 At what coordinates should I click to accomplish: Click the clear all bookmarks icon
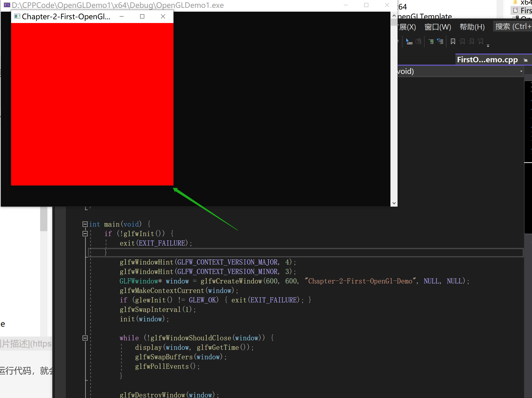pos(481,41)
